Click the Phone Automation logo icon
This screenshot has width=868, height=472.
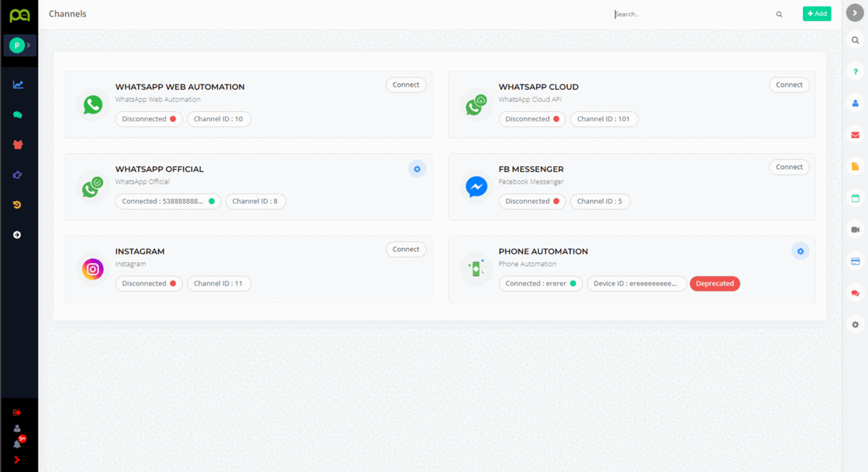tap(476, 270)
